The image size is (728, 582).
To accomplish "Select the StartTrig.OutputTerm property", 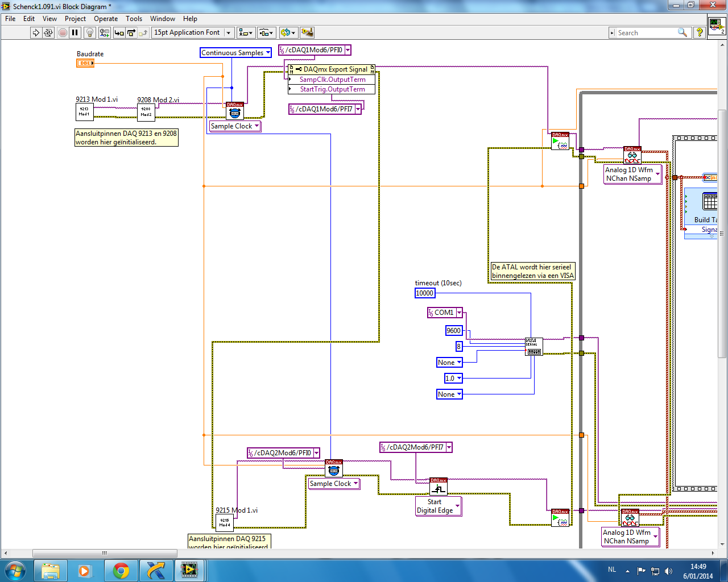I will point(332,89).
